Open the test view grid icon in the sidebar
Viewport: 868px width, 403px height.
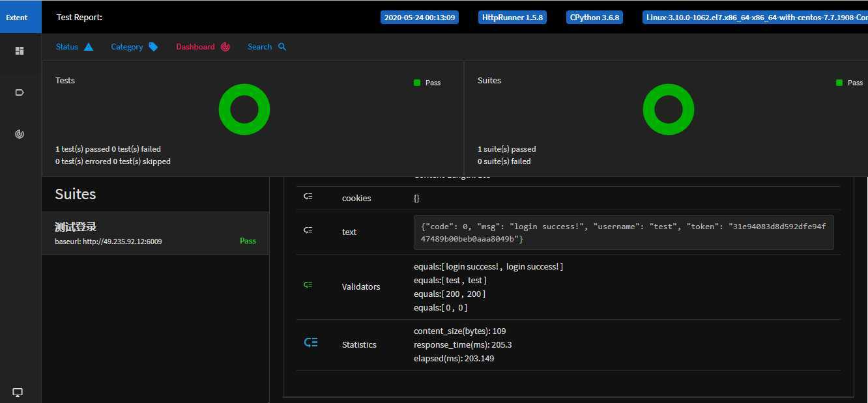20,51
